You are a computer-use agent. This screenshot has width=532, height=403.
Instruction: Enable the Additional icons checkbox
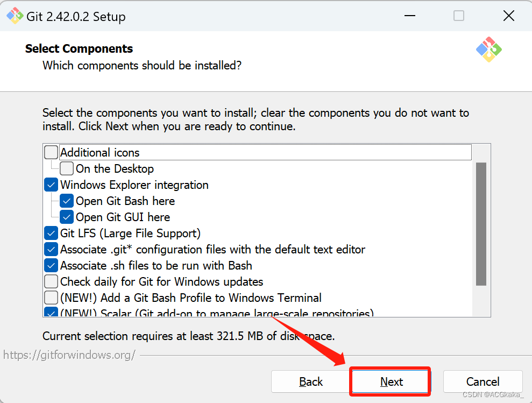(x=51, y=152)
